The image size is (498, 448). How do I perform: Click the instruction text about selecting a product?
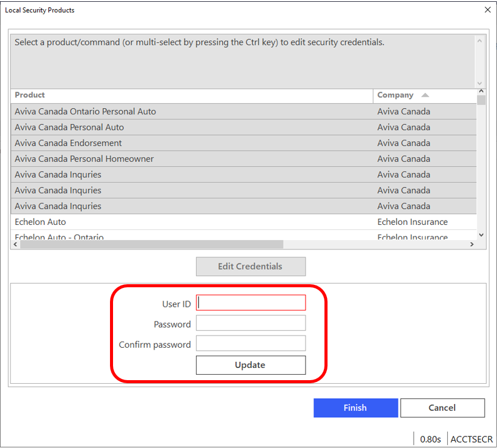coord(199,42)
